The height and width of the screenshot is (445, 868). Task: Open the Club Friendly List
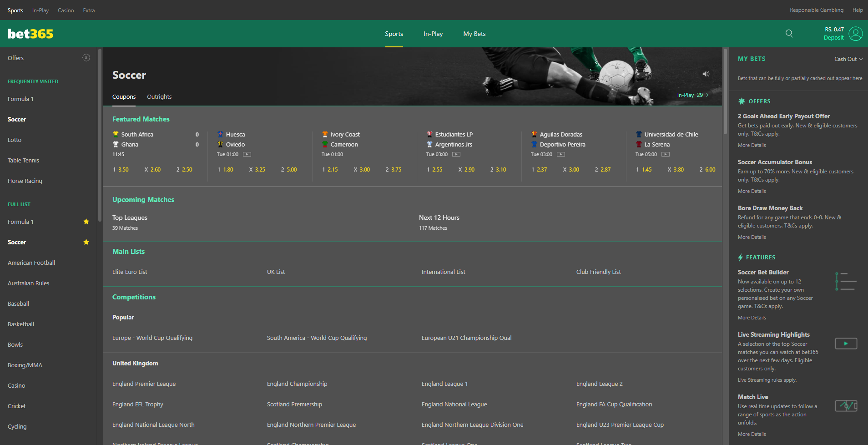pos(598,272)
